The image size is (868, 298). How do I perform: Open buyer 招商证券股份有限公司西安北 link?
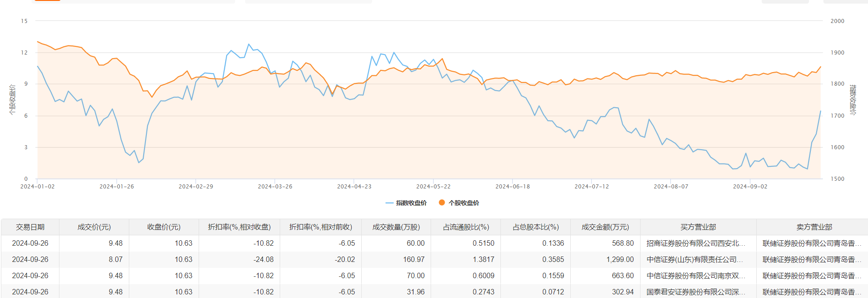pos(695,243)
